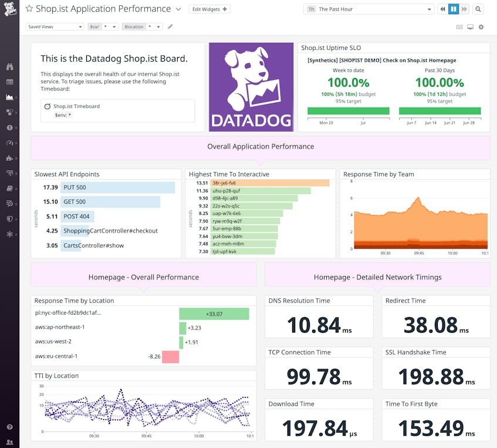
Task: Open the Shop.ist Timeboard link
Action: tap(76, 106)
